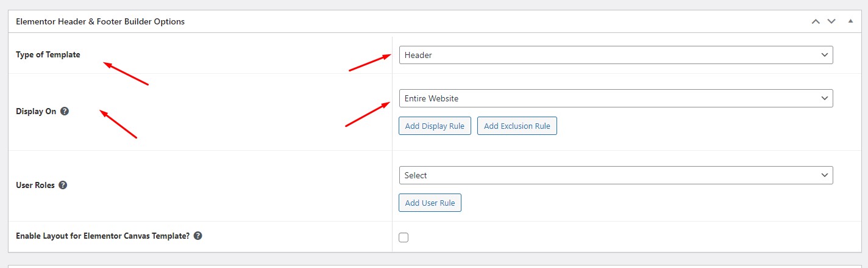
Task: Click the help icon beside Display On
Action: pyautogui.click(x=65, y=112)
